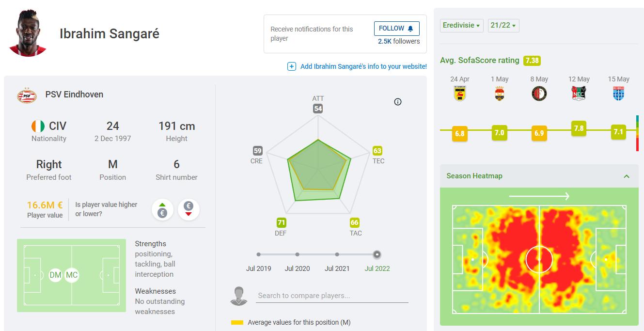Open the Feyenoord match on 8 May

(x=539, y=93)
